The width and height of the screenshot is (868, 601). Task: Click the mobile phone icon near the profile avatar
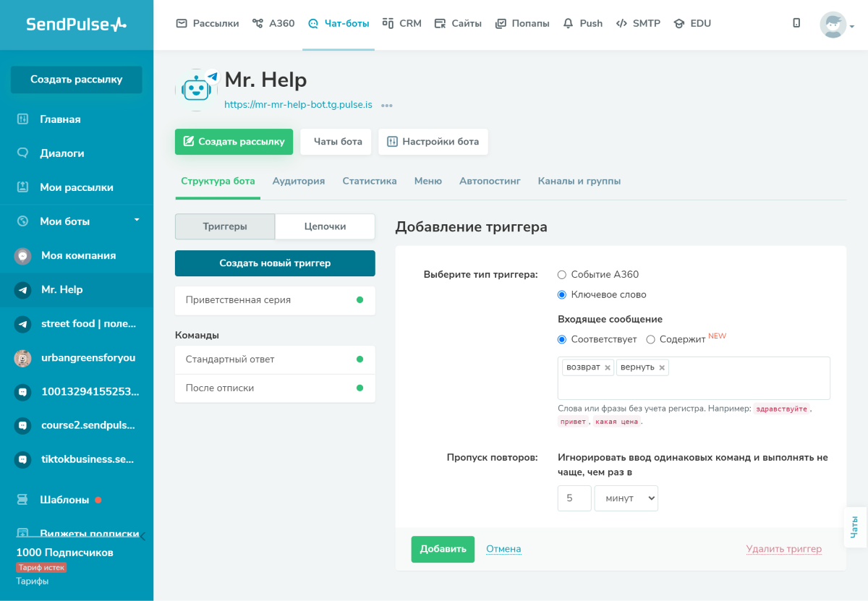[796, 22]
